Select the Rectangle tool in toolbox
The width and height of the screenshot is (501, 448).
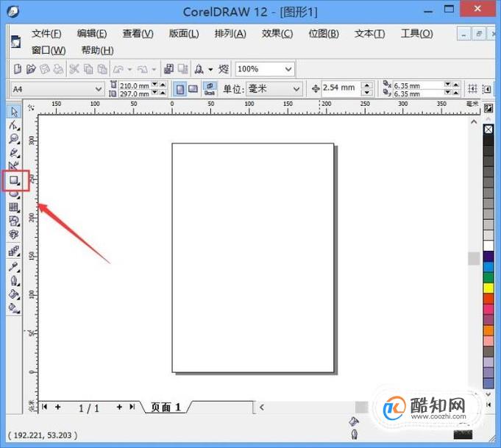click(14, 180)
